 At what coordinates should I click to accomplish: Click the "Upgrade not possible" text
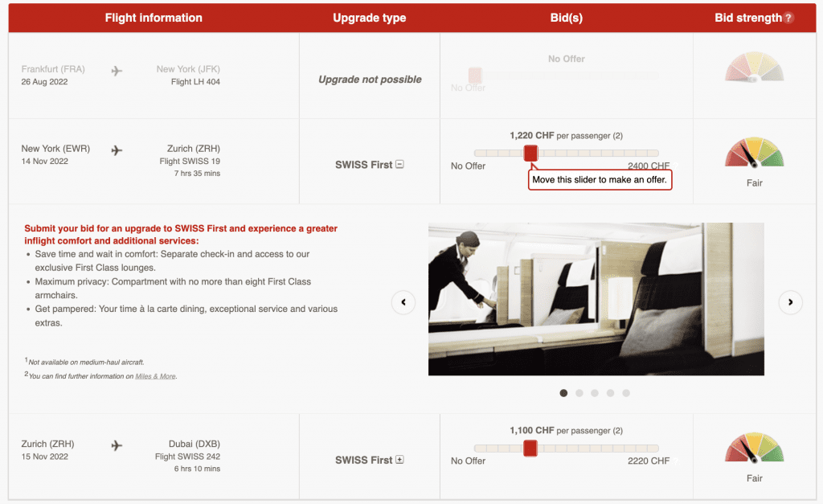pos(370,80)
